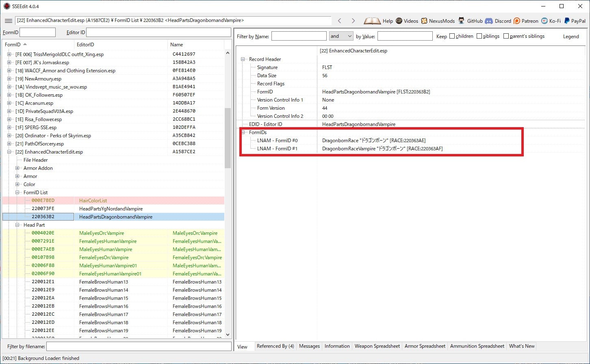Open the Videos link icon
The width and height of the screenshot is (590, 364).
click(x=399, y=21)
